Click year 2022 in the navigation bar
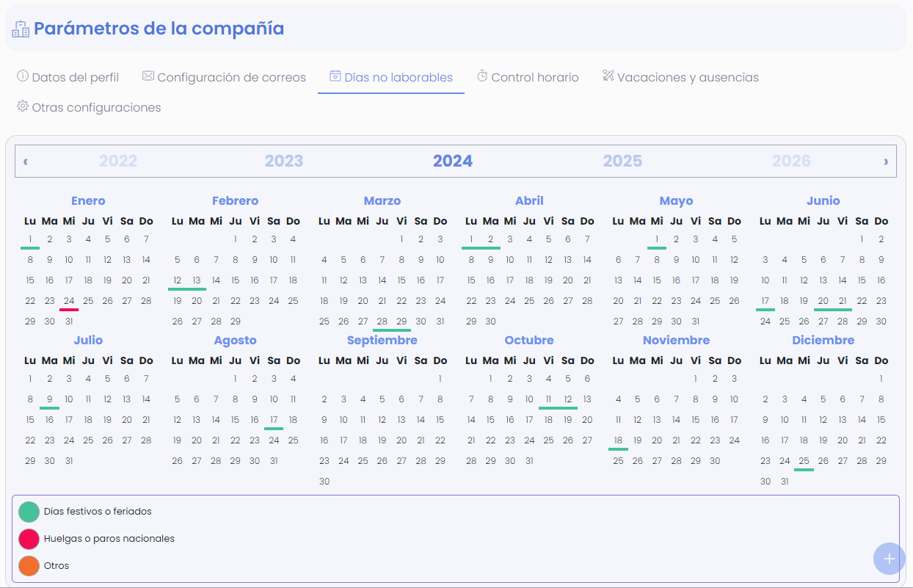The height and width of the screenshot is (588, 913). [x=118, y=161]
